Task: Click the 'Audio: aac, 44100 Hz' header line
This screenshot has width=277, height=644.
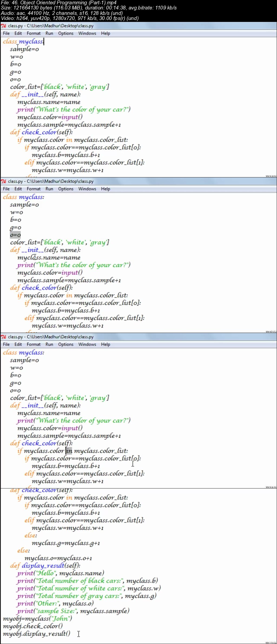Action: click(x=62, y=13)
